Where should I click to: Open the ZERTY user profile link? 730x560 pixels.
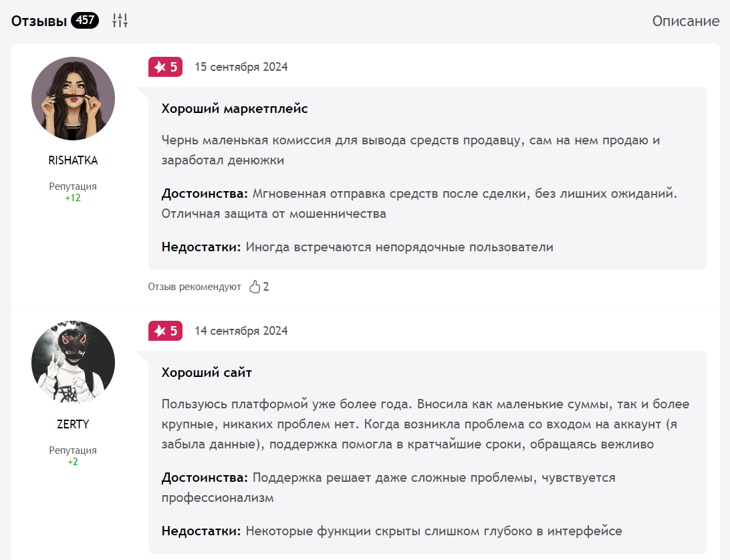[x=73, y=424]
